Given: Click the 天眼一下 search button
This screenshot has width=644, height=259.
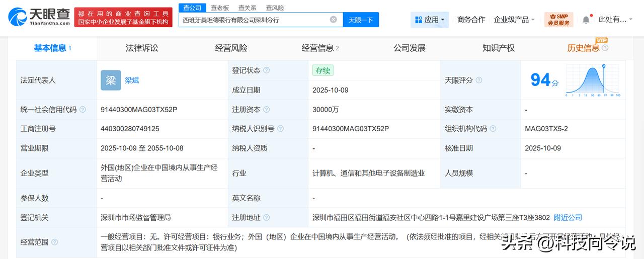Looking at the screenshot, I should (361, 20).
